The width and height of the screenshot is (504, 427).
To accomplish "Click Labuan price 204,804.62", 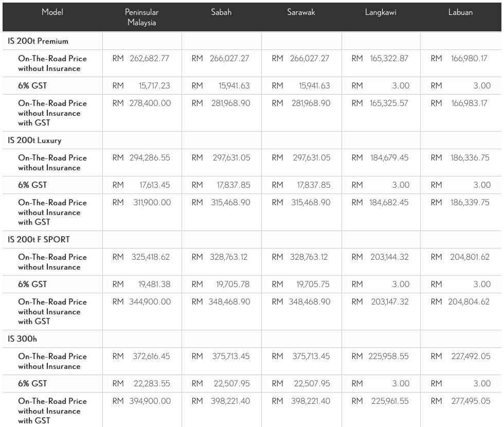I will [469, 302].
